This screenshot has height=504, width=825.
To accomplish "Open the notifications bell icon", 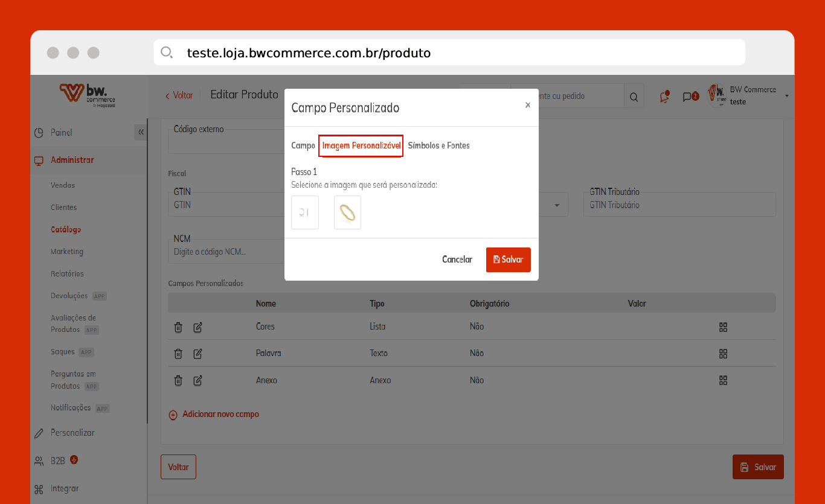I will tap(664, 97).
